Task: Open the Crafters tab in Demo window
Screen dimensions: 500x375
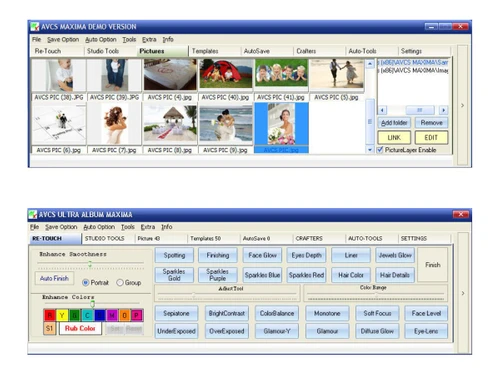Action: 320,51
